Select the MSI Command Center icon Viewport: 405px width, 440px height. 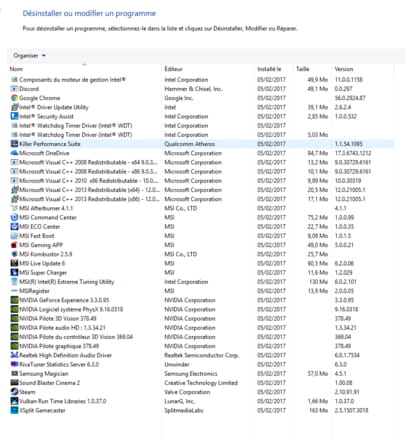coord(14,217)
